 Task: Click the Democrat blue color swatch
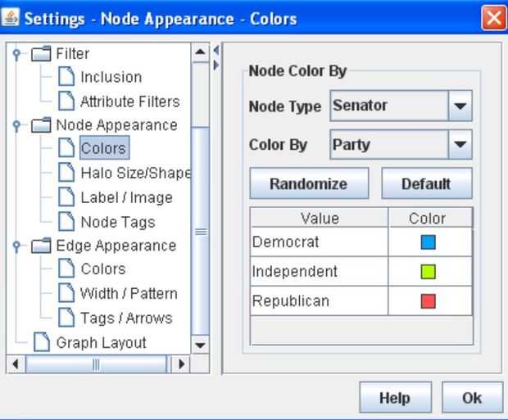click(x=429, y=242)
